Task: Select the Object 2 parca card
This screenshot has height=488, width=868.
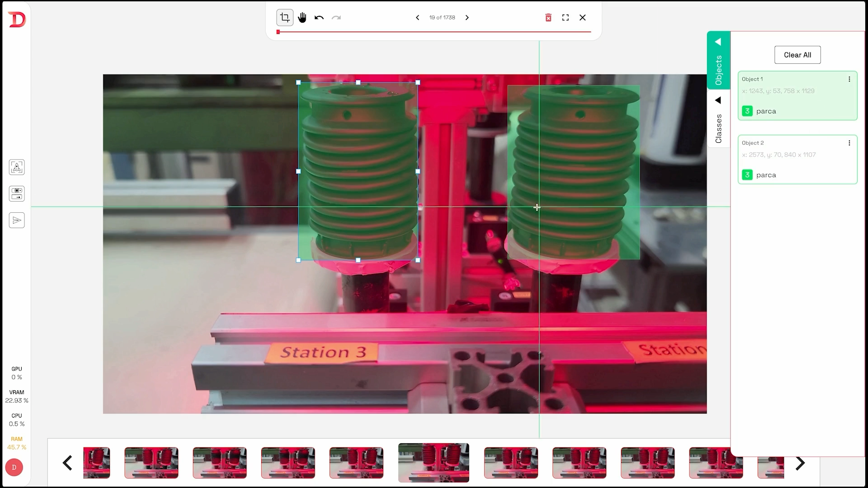Action: point(797,160)
